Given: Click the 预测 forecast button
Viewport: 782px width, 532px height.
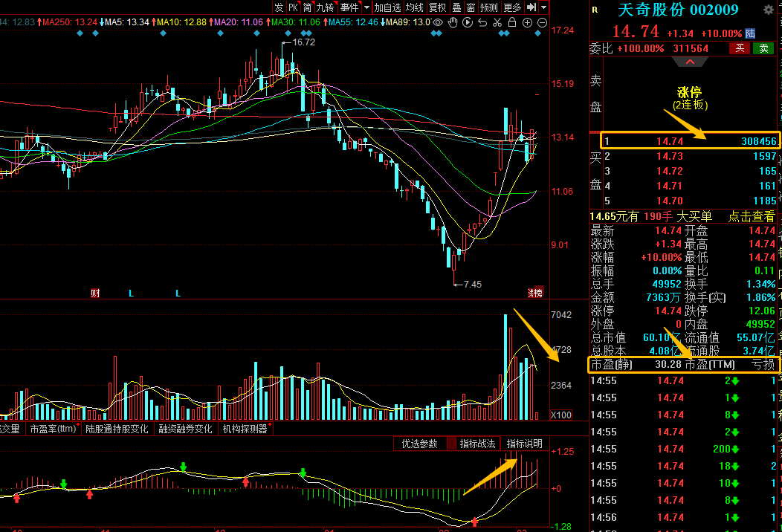Looking at the screenshot, I should 489,7.
